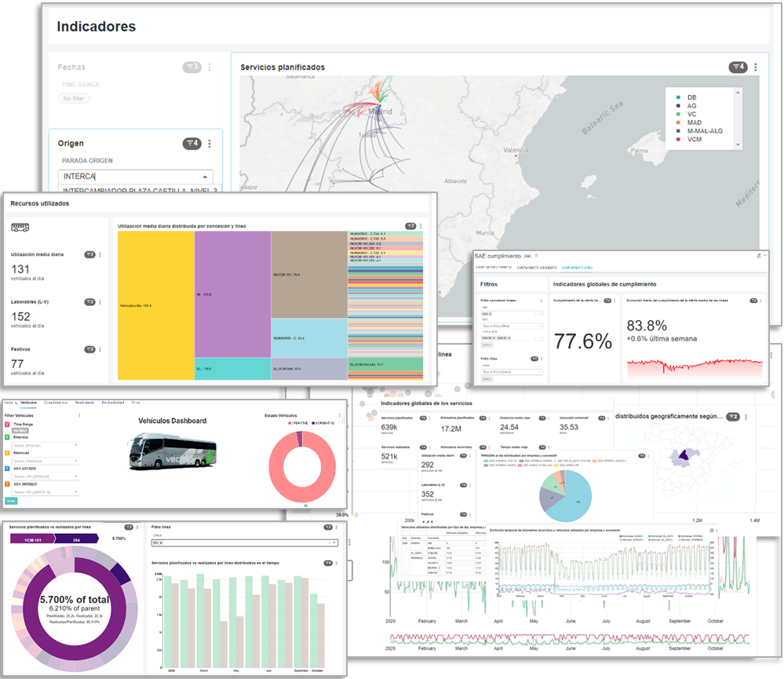This screenshot has height=679, width=784.
Task: Open filter badge on the distribuidos geográficamente map
Action: click(733, 417)
